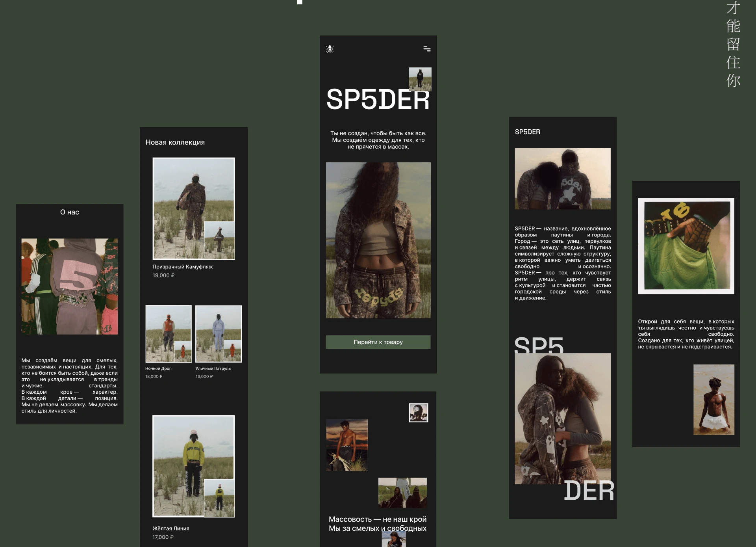Click the spider logo icon
The image size is (756, 547).
(x=330, y=49)
